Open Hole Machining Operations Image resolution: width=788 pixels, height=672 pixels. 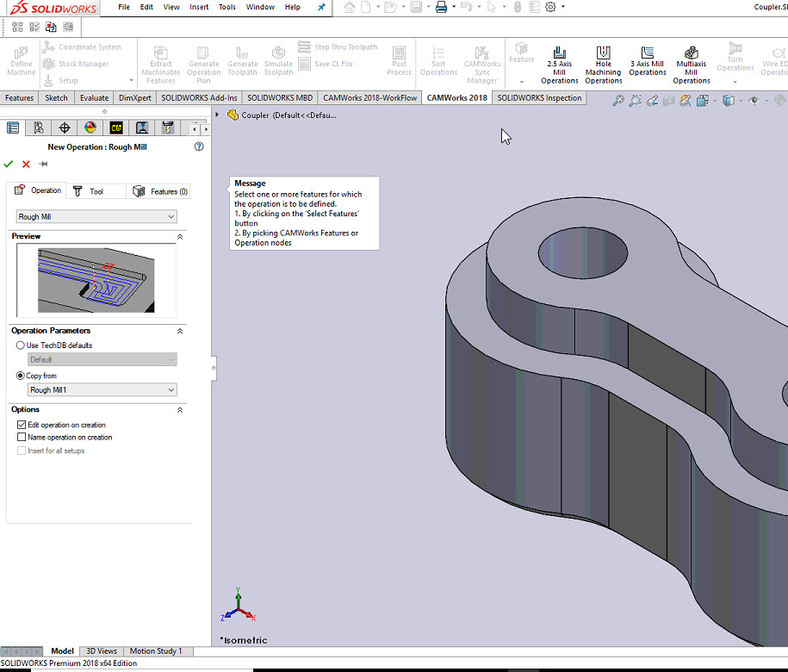point(603,65)
